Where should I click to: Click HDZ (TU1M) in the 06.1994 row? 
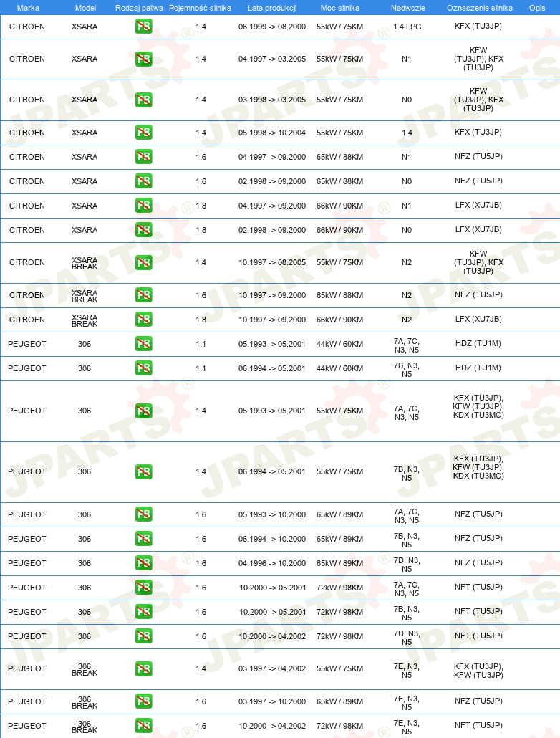[478, 368]
